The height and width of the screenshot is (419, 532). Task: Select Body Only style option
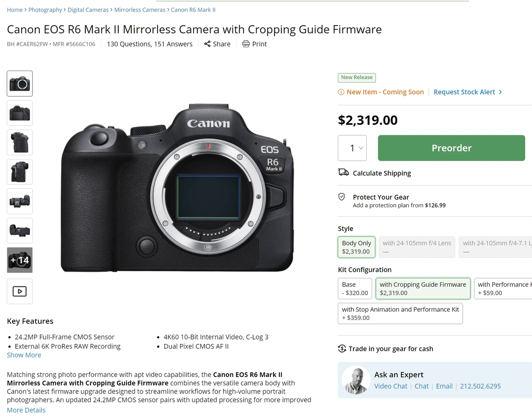(356, 247)
